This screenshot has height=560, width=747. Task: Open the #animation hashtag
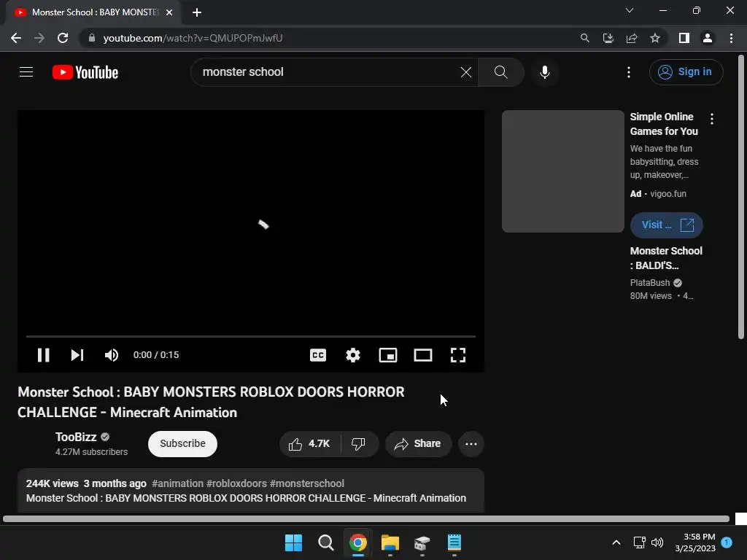click(x=177, y=483)
